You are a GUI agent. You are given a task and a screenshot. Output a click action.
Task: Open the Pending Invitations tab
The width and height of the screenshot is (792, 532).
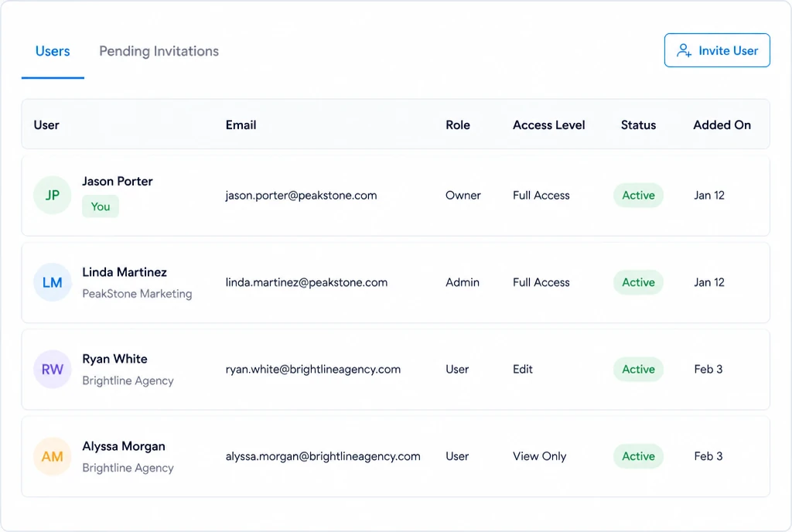159,51
